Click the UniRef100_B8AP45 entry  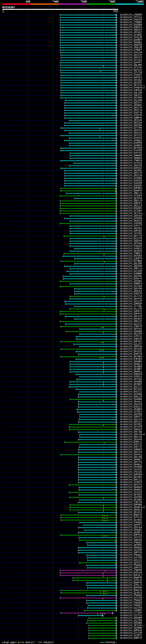(x=131, y=578)
